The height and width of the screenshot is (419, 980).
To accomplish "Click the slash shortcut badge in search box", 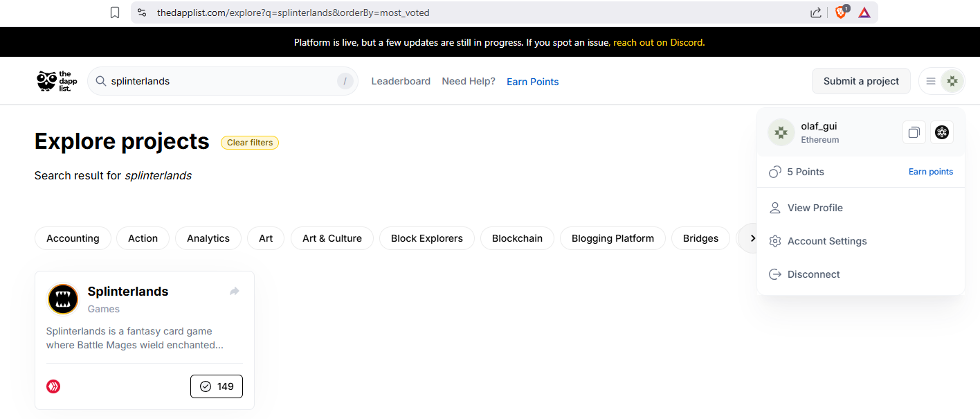I will coord(345,81).
